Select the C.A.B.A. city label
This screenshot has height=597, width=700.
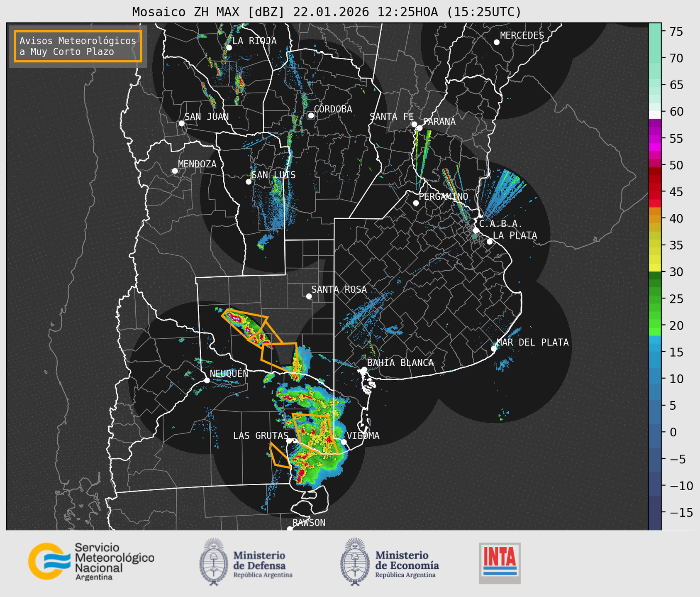(500, 224)
